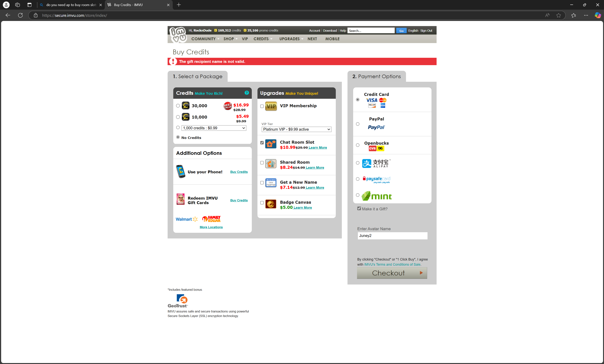Viewport: 604px width, 364px height.
Task: Expand the 1,000 credits package dropdown
Action: coord(214,128)
